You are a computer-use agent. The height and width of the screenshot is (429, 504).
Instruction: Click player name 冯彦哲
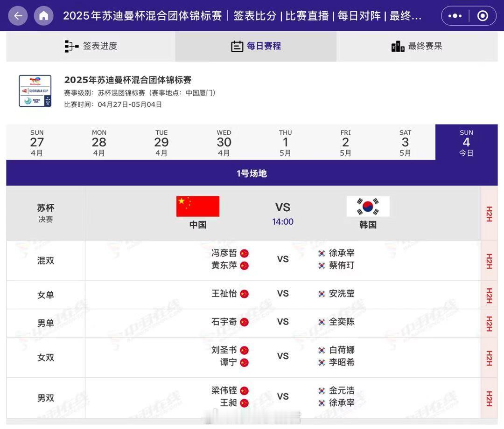[224, 253]
